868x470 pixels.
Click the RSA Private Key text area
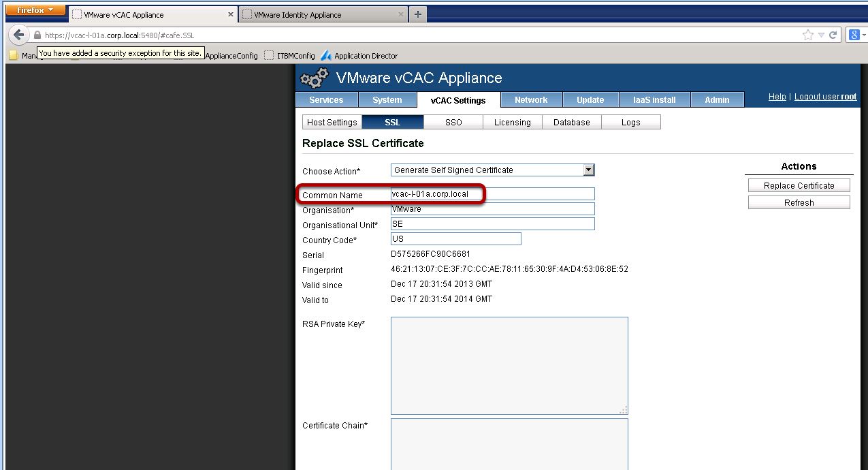509,366
